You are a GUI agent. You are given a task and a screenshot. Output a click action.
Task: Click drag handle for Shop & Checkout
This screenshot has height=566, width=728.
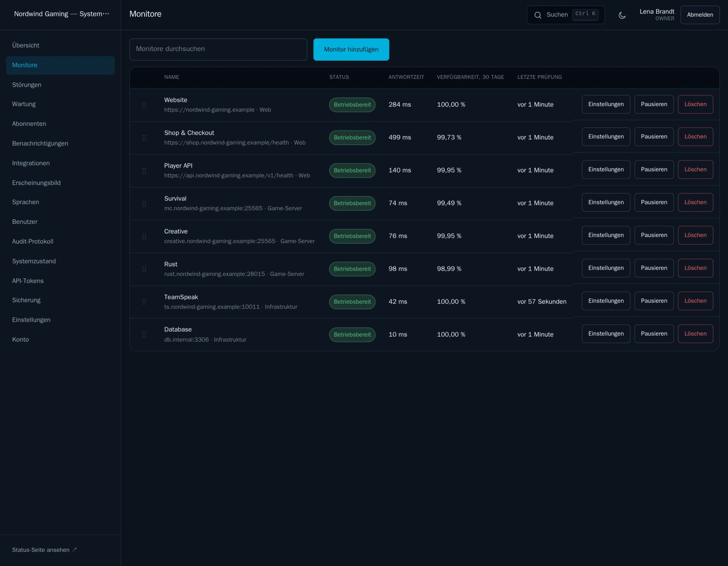144,138
